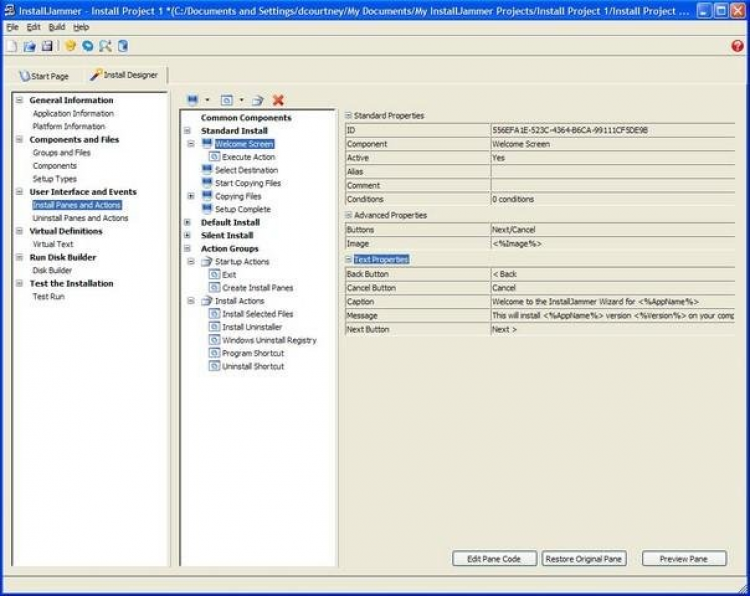Open help via red question mark icon
750x596 pixels.
(737, 46)
